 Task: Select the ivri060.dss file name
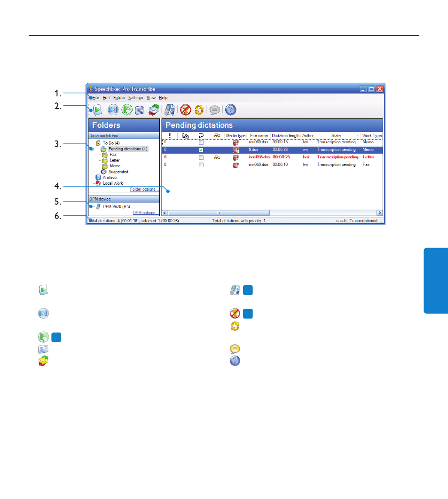click(x=258, y=142)
